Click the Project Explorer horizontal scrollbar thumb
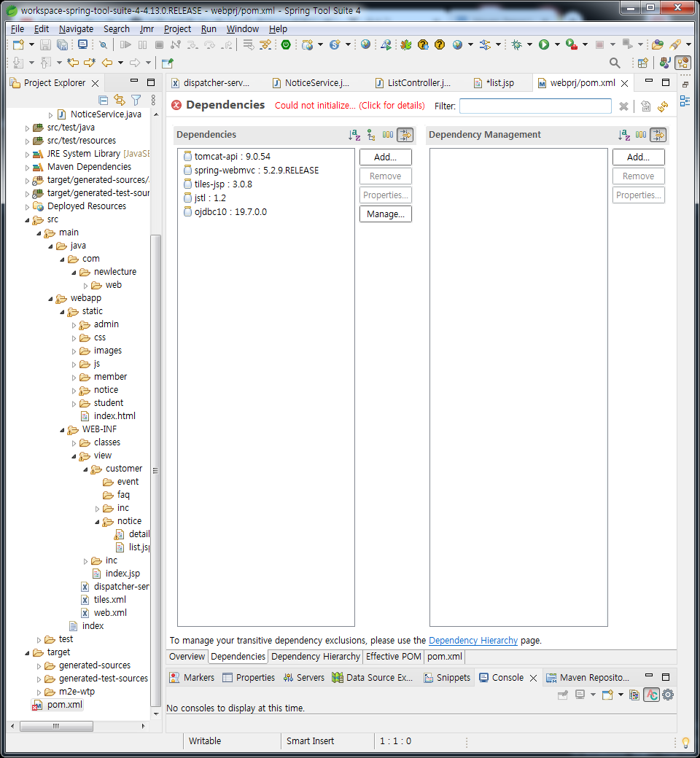This screenshot has height=758, width=700. pyautogui.click(x=57, y=727)
